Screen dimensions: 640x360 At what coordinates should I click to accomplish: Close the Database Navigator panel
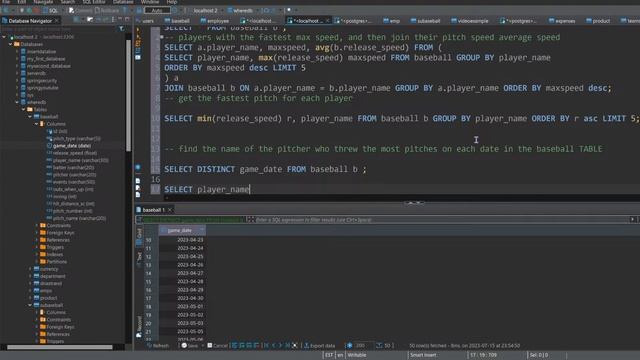point(57,20)
